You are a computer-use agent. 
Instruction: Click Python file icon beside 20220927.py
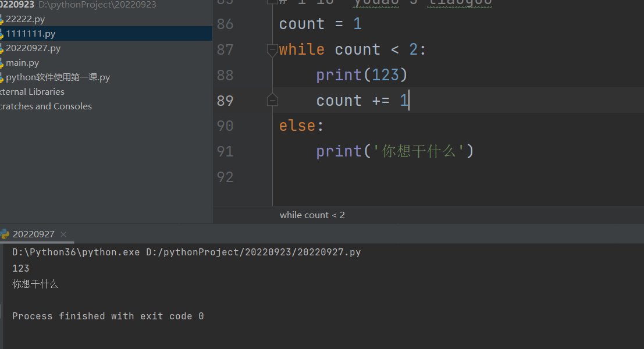point(2,48)
